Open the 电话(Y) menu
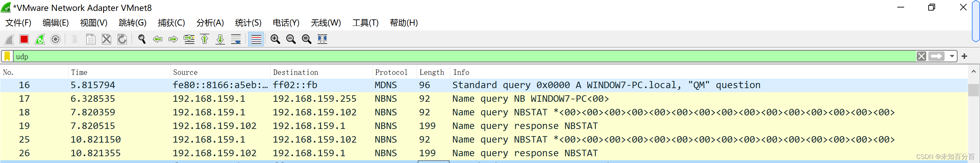This screenshot has width=980, height=163. coord(286,23)
